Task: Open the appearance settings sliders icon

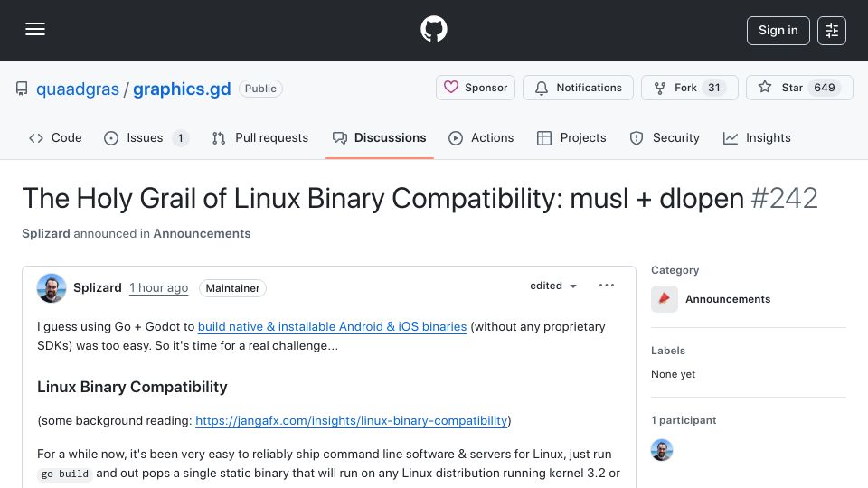Action: (x=832, y=31)
